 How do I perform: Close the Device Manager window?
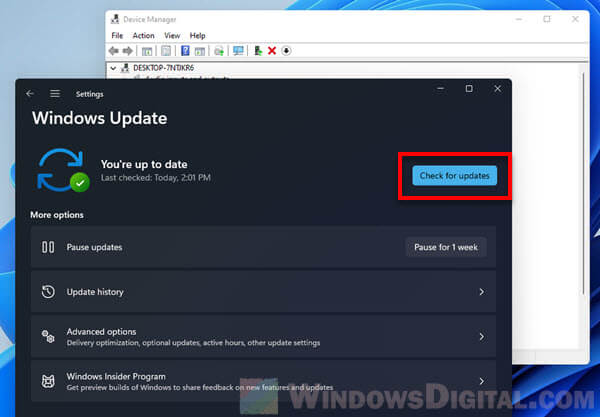575,19
